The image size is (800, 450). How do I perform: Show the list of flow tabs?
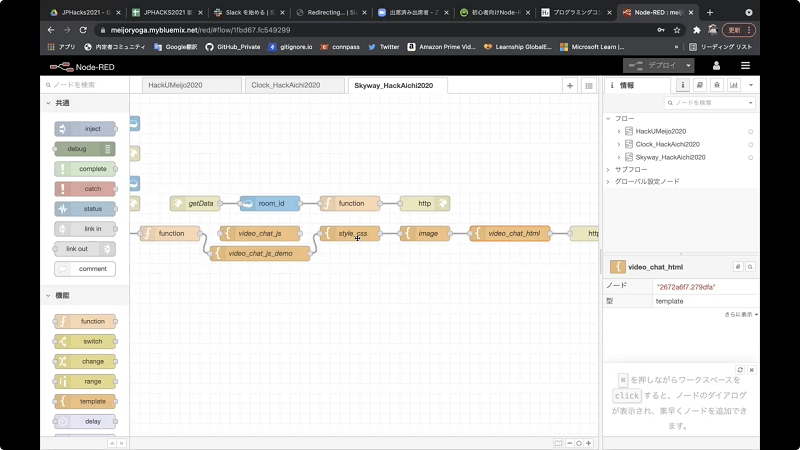pos(588,86)
